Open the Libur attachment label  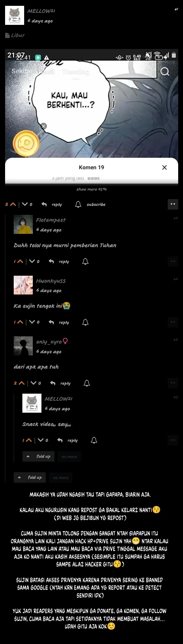15,35
